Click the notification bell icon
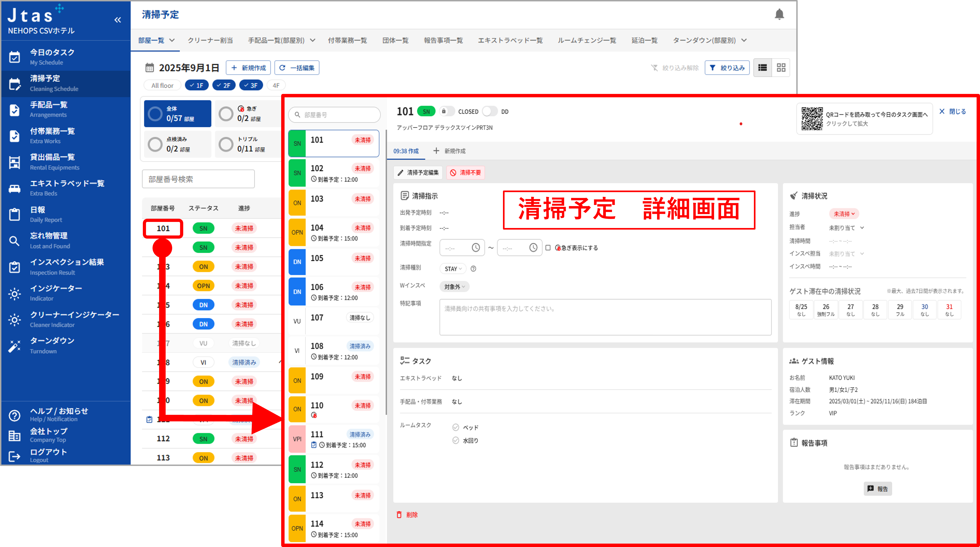The height and width of the screenshot is (547, 980). coord(779,14)
